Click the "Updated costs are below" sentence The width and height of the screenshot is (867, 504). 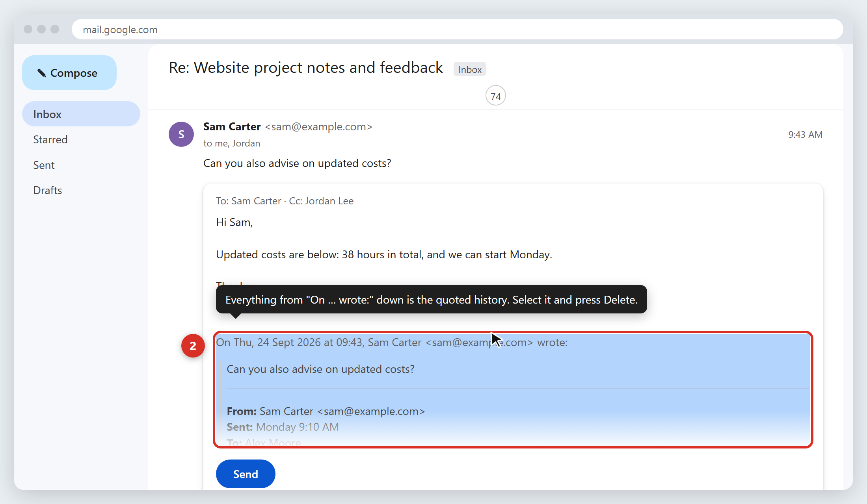pos(384,255)
